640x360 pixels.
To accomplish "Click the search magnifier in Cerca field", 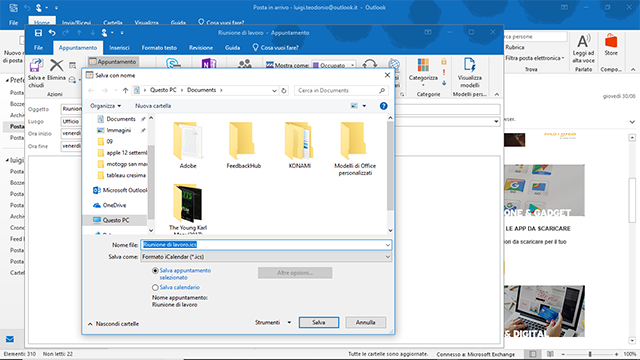I will tap(382, 90).
